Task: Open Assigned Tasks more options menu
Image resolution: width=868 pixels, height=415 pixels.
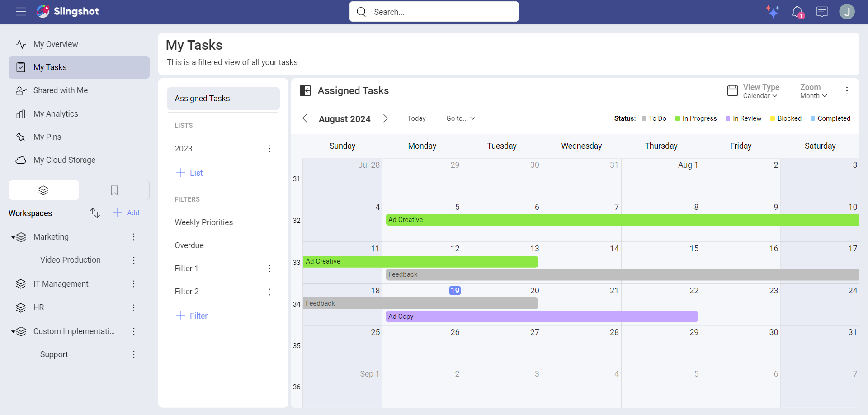Action: tap(847, 91)
